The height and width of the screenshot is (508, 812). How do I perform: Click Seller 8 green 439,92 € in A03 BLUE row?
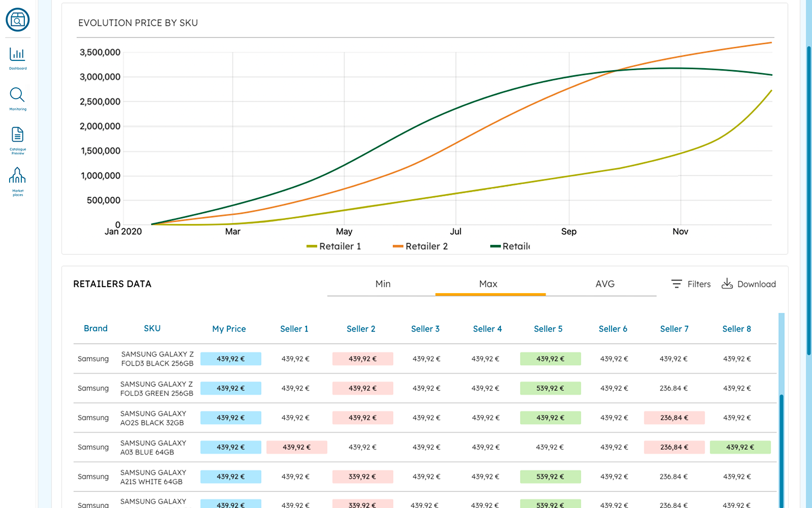pyautogui.click(x=740, y=447)
